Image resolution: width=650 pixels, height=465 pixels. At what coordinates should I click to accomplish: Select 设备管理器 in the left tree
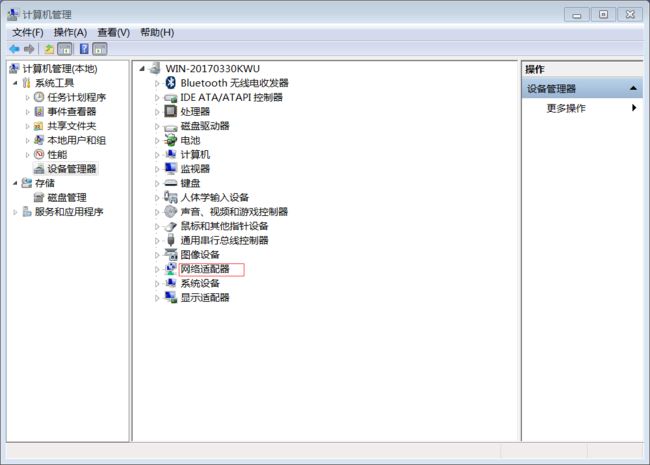72,169
